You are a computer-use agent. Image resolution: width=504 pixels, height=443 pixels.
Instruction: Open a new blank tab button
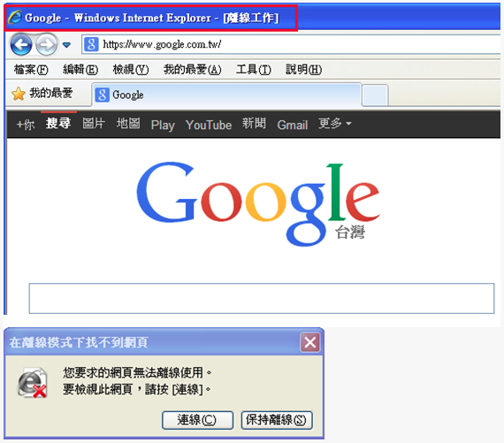tap(375, 95)
